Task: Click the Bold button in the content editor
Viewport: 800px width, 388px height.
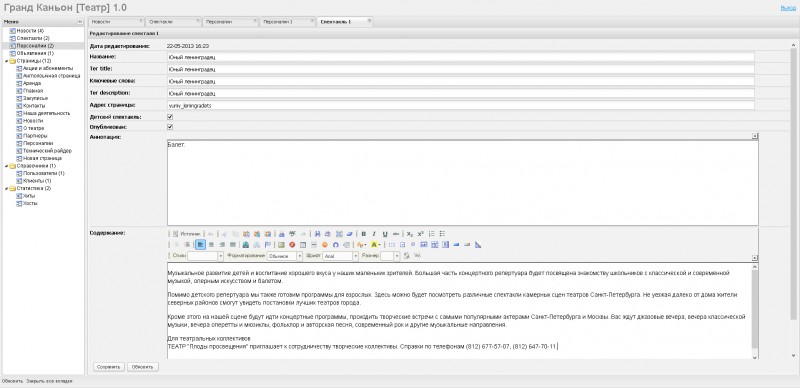Action: tap(364, 234)
